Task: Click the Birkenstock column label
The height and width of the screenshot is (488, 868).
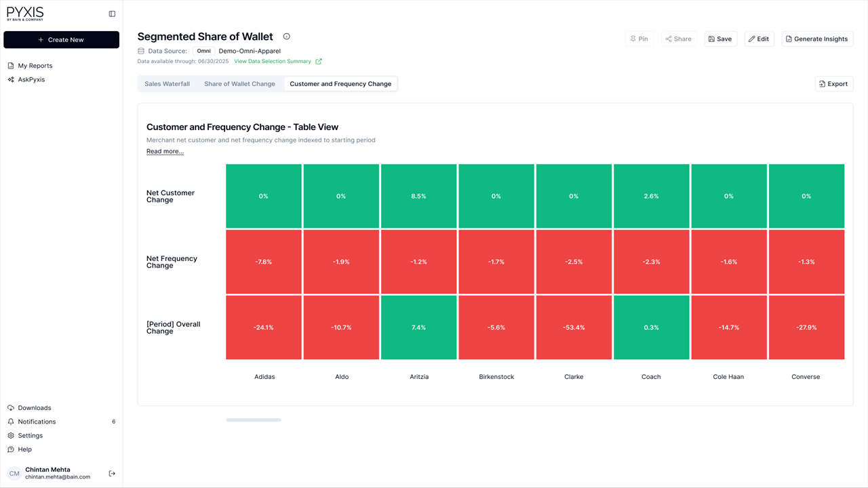Action: 496,377
